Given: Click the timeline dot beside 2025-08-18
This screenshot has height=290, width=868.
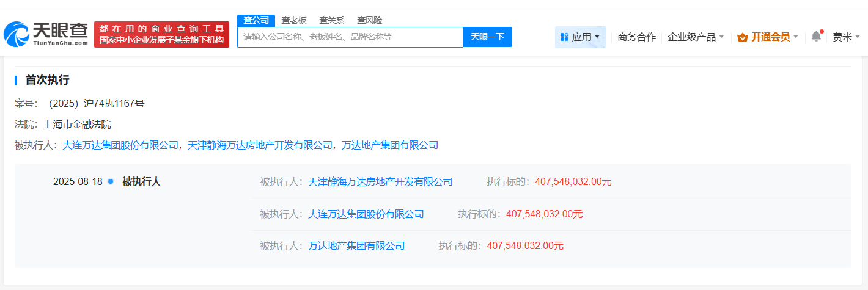Looking at the screenshot, I should 111,181.
